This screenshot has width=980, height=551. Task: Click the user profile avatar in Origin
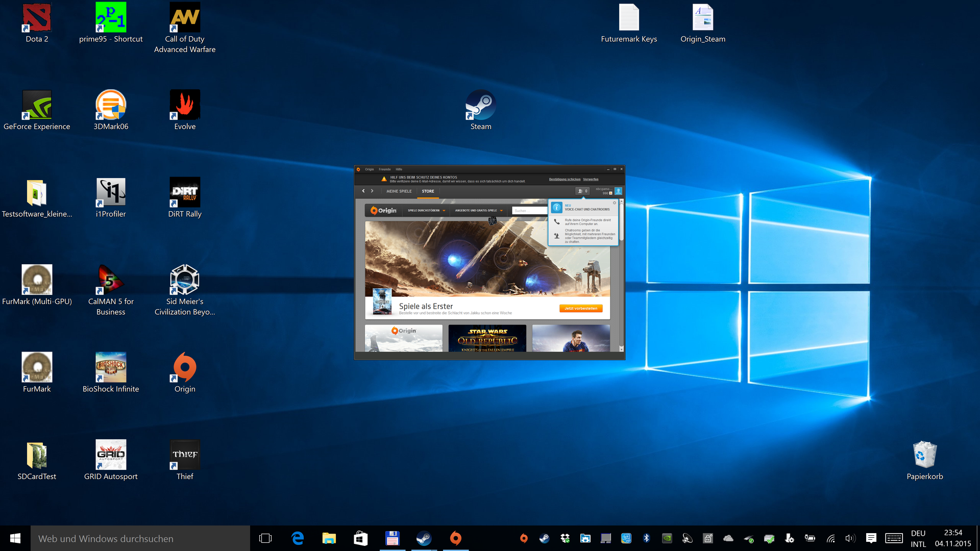pos(618,191)
